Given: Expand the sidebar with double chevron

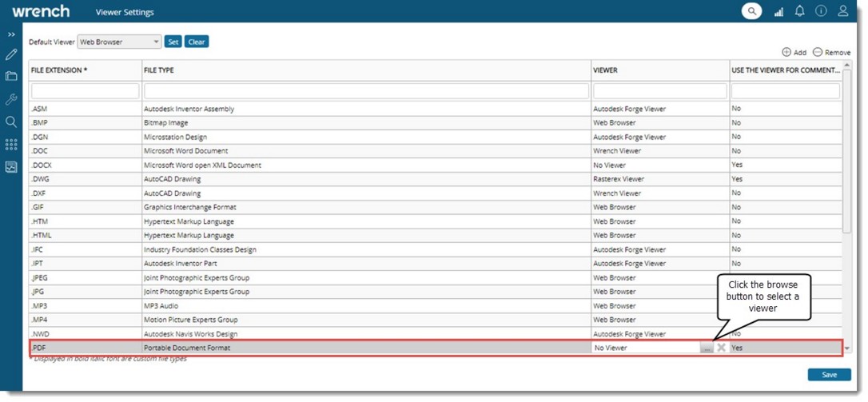Looking at the screenshot, I should click(x=11, y=34).
